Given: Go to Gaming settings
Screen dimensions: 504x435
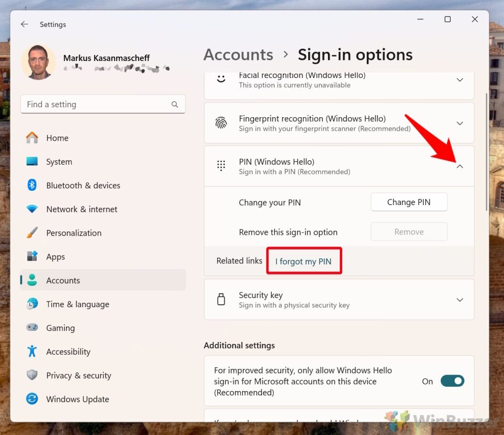Looking at the screenshot, I should pos(103,328).
